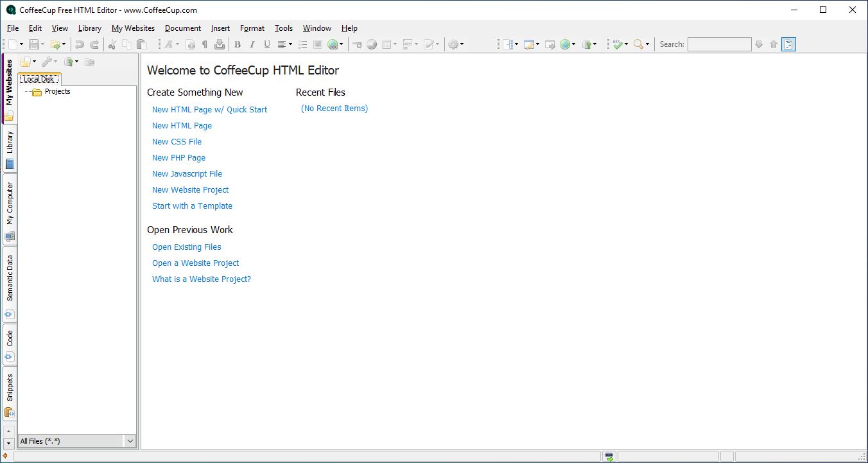This screenshot has width=868, height=463.
Task: Open dropdown beside panel new folder icon
Action: 35,62
